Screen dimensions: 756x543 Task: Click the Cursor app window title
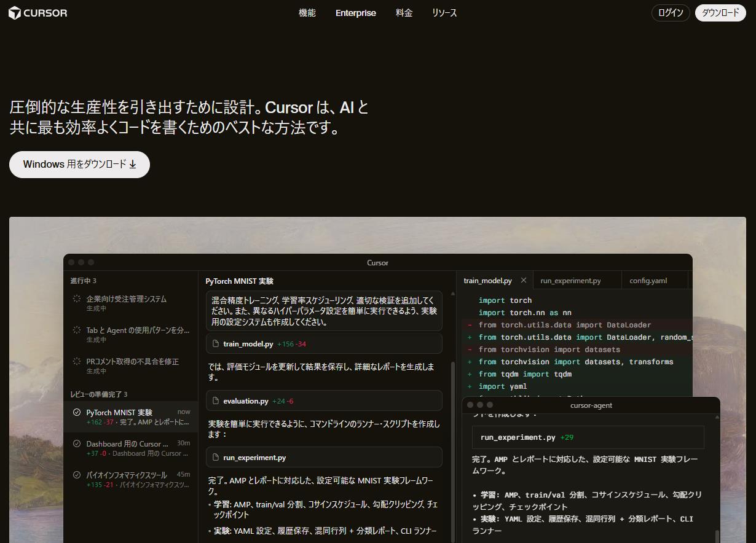click(377, 263)
